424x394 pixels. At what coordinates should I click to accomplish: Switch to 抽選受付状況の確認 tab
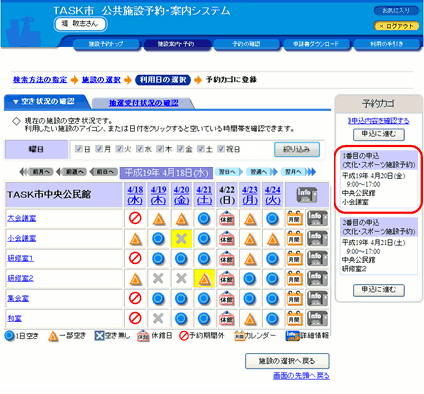(143, 103)
